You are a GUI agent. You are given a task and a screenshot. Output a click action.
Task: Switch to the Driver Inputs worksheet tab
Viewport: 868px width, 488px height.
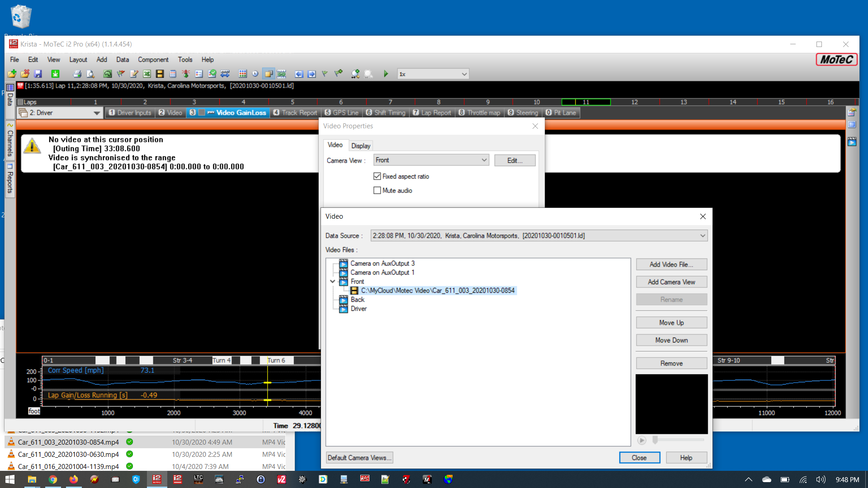pyautogui.click(x=130, y=113)
